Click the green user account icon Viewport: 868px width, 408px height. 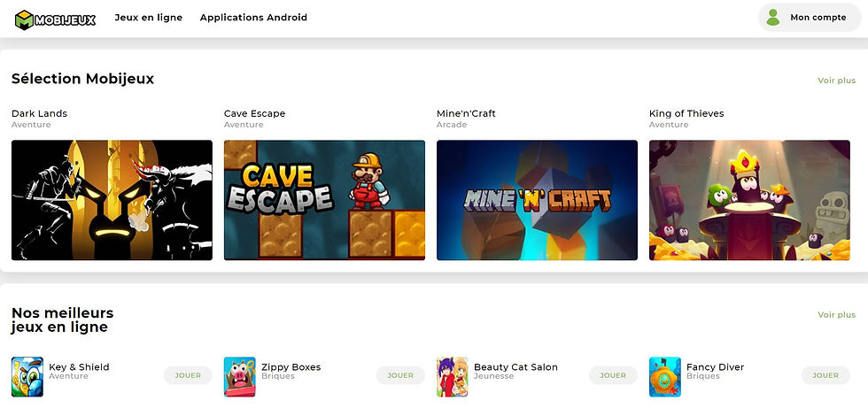772,17
